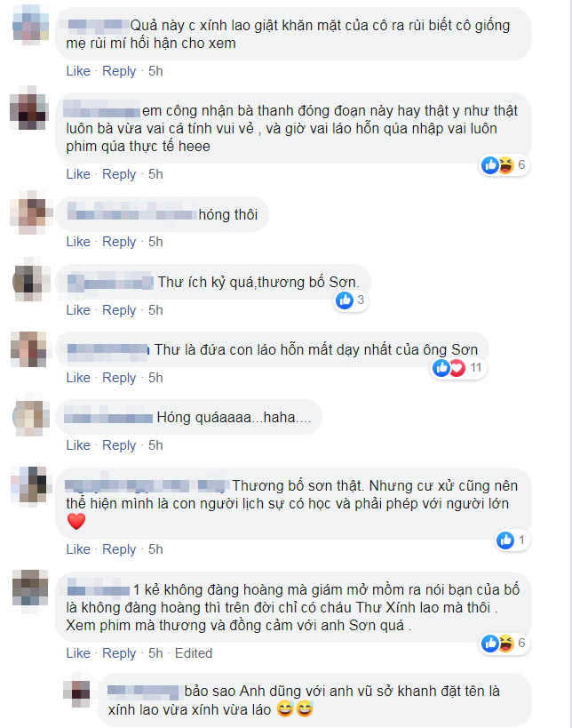Click 'Edited' label on 'kẻ không đàng hoàng' comment
Screen dimensions: 572x728
click(x=194, y=653)
